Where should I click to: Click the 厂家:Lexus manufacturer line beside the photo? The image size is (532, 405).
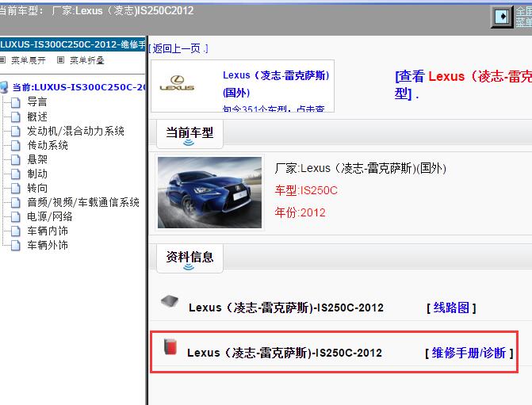click(360, 168)
